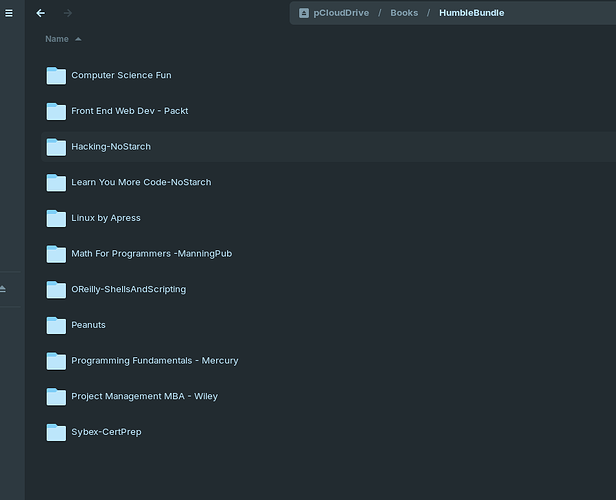
Task: Select the Hacking-NoStarch folder icon
Action: point(56,147)
